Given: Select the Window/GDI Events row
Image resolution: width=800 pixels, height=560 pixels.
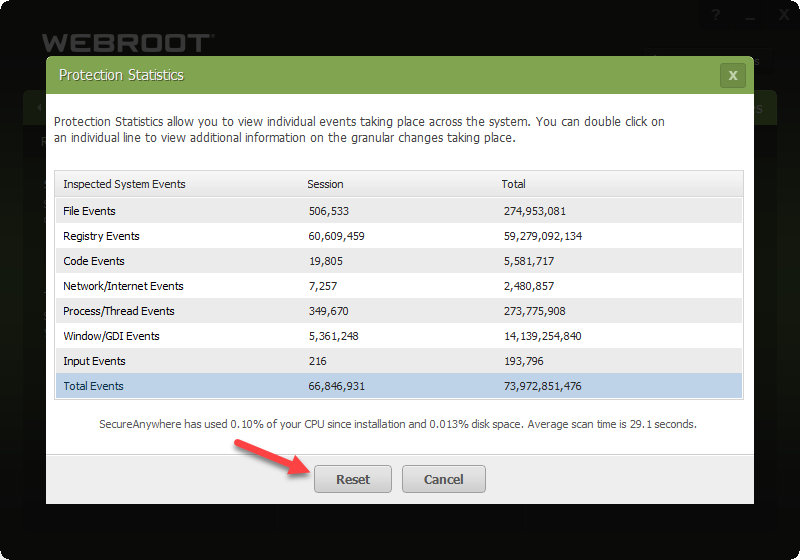Looking at the screenshot, I should [x=398, y=336].
